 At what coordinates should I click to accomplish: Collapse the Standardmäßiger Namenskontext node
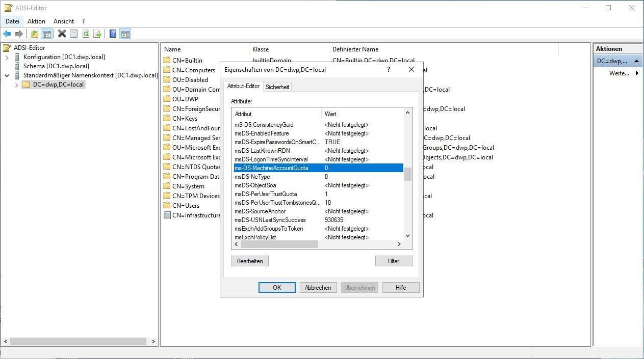7,75
